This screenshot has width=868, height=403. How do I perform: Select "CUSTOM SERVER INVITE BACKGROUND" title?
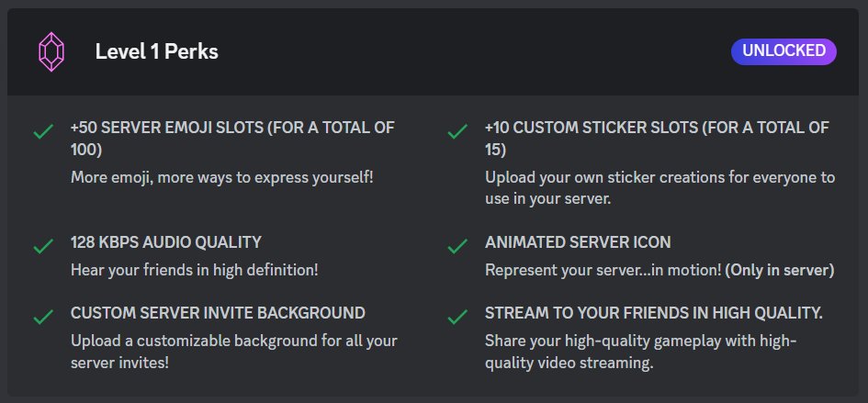pyautogui.click(x=218, y=313)
